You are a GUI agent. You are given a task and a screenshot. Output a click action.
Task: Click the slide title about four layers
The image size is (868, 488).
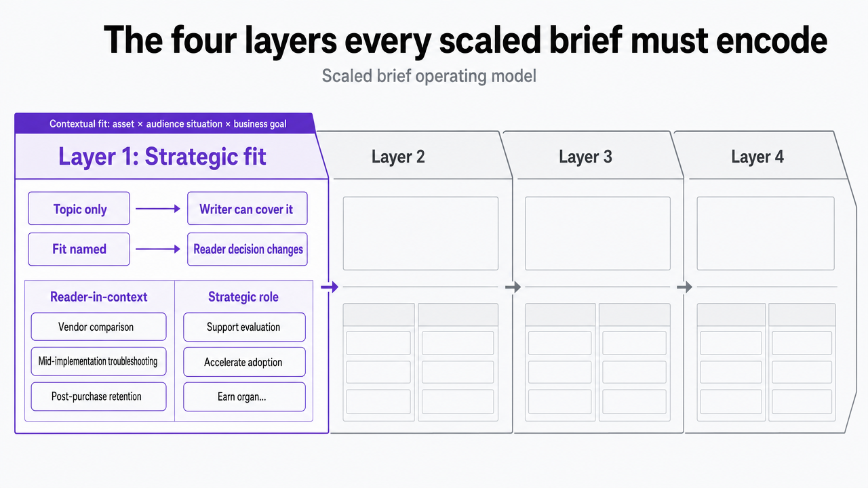[x=465, y=40]
